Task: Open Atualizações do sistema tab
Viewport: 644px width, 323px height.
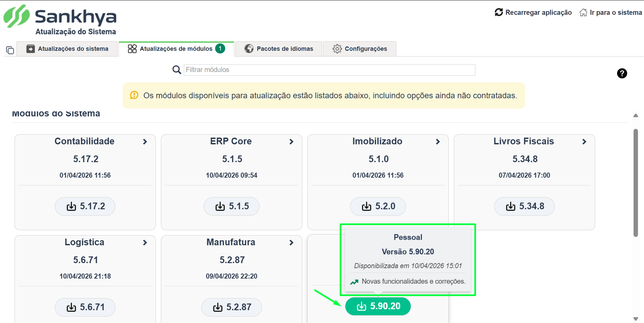Action: click(67, 49)
